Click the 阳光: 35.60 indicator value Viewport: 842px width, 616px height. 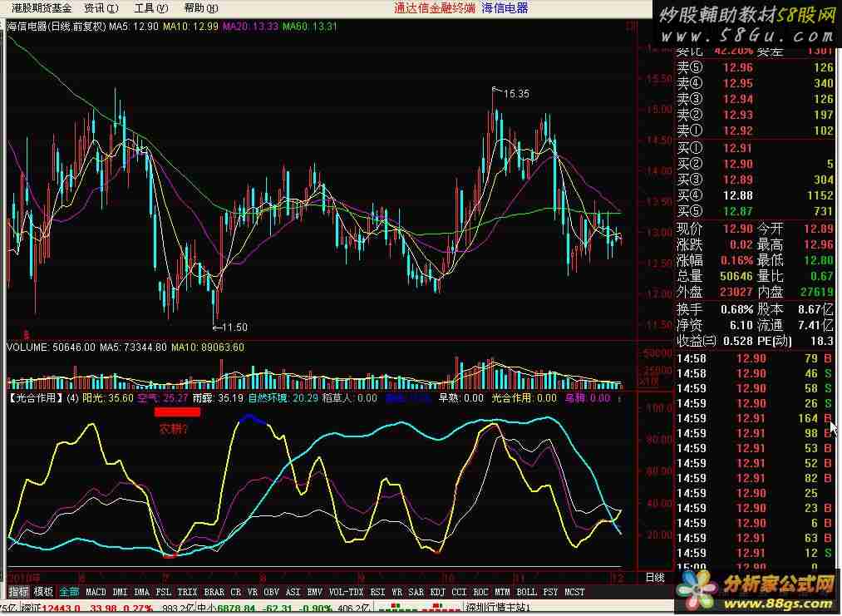107,398
